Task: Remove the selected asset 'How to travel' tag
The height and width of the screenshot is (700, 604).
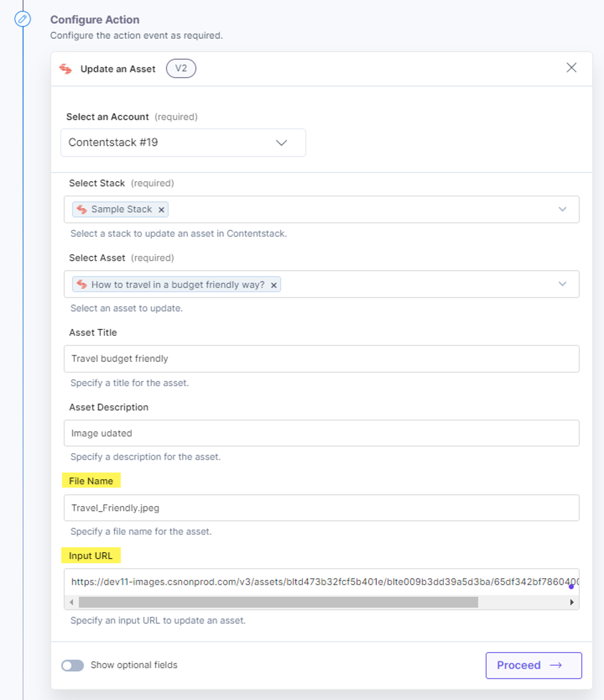Action: (x=274, y=285)
